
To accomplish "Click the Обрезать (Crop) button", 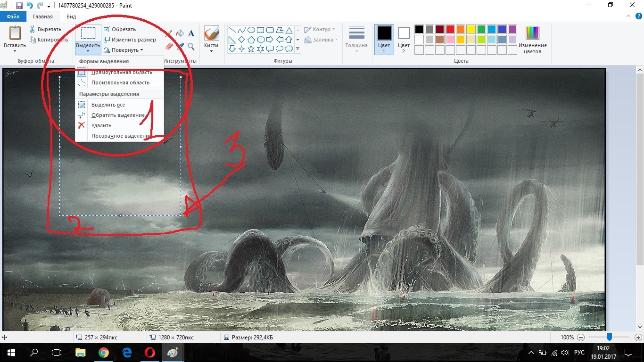I will pyautogui.click(x=120, y=29).
